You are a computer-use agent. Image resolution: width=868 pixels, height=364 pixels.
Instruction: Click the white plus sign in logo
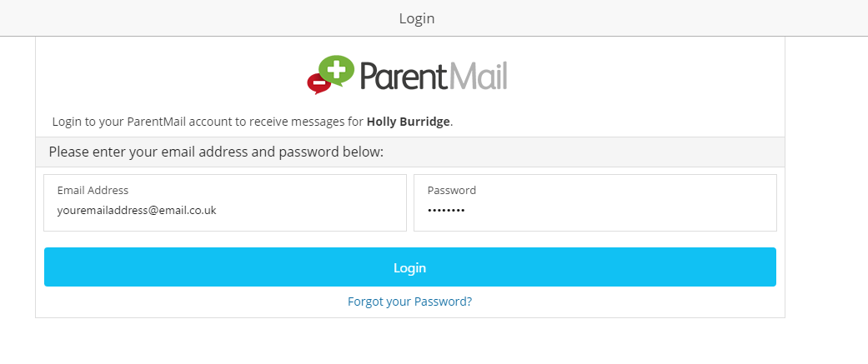coord(337,68)
